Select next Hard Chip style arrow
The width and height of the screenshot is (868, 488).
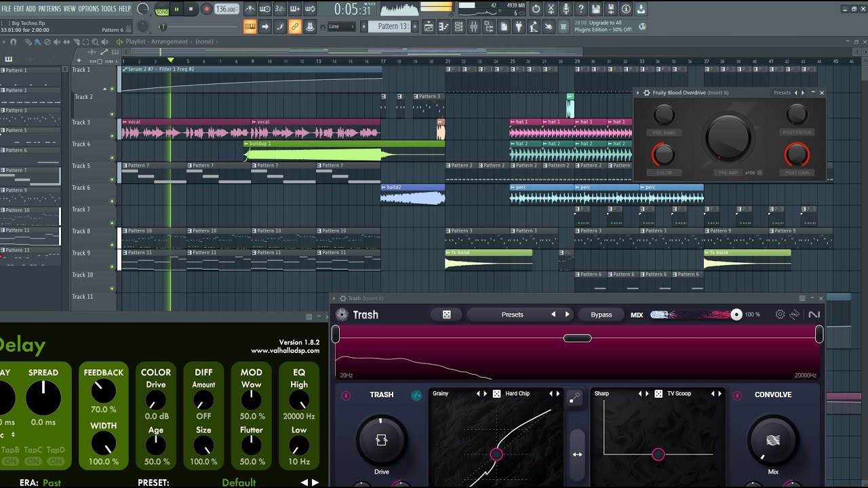click(x=558, y=394)
